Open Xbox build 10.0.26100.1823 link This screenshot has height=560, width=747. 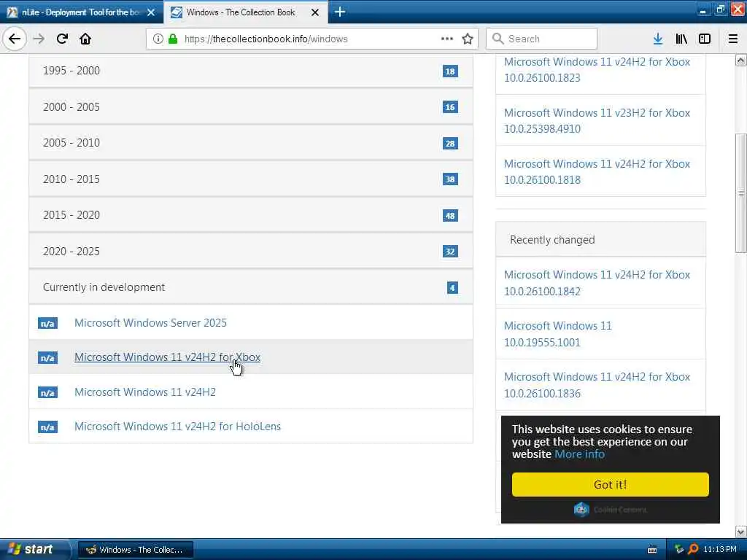tap(597, 69)
